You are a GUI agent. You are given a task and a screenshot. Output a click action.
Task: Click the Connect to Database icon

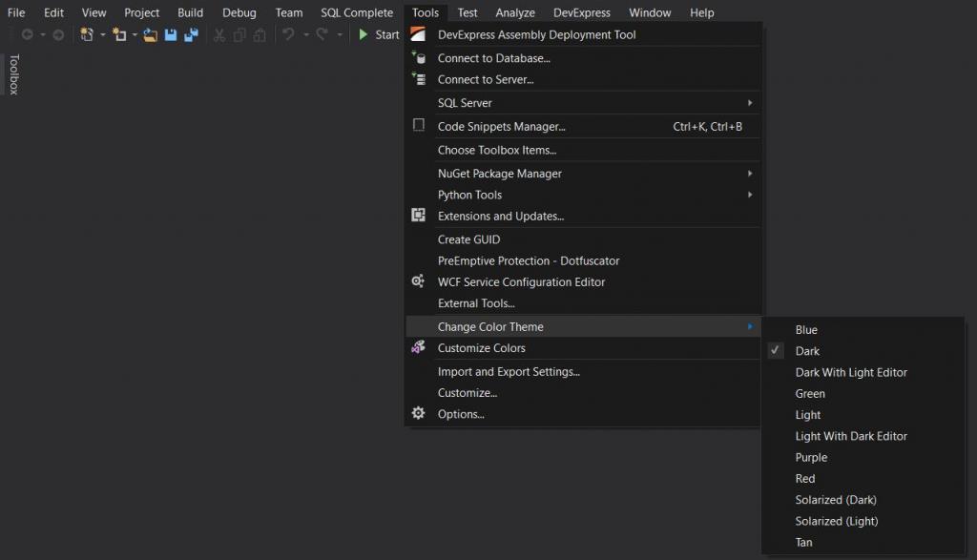pyautogui.click(x=419, y=57)
